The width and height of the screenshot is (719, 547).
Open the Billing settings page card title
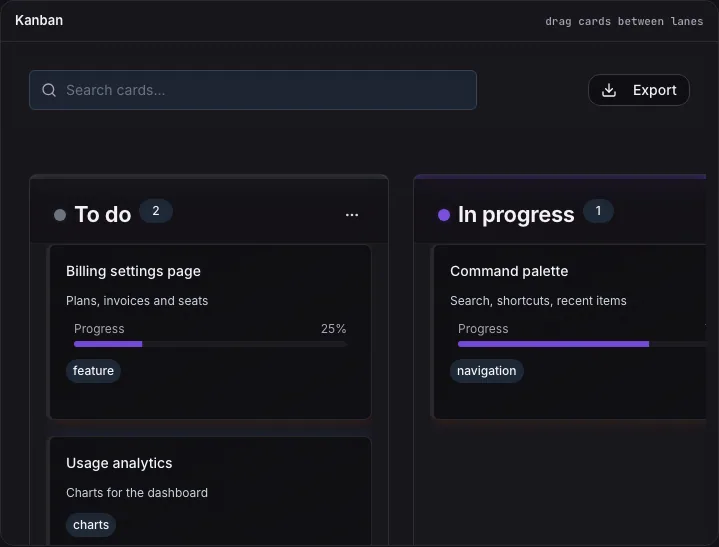133,271
